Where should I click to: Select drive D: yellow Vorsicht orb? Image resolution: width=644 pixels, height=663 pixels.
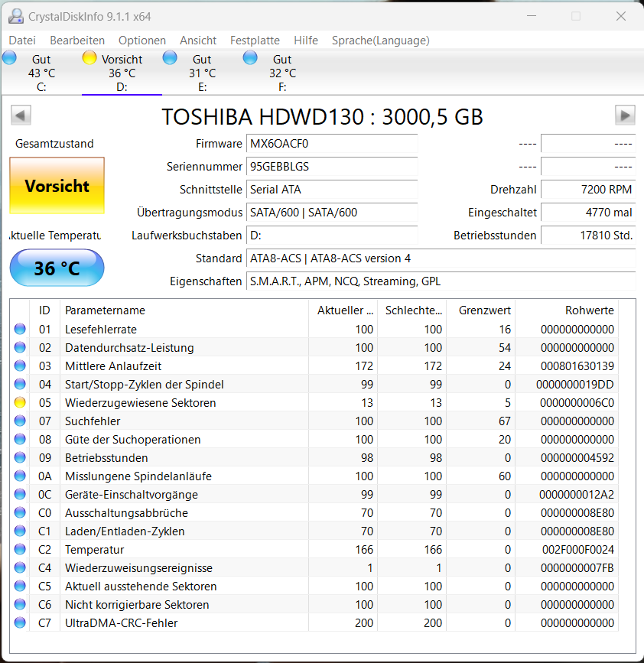point(89,58)
